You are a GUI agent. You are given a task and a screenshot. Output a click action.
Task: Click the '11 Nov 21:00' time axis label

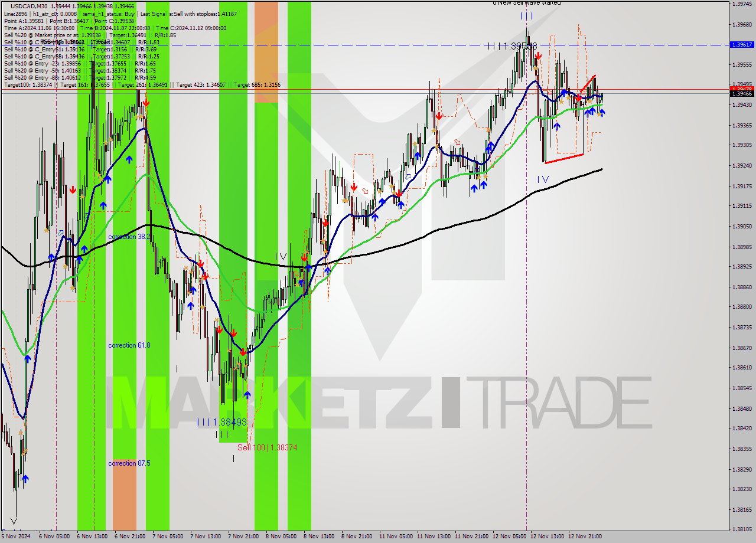point(471,537)
